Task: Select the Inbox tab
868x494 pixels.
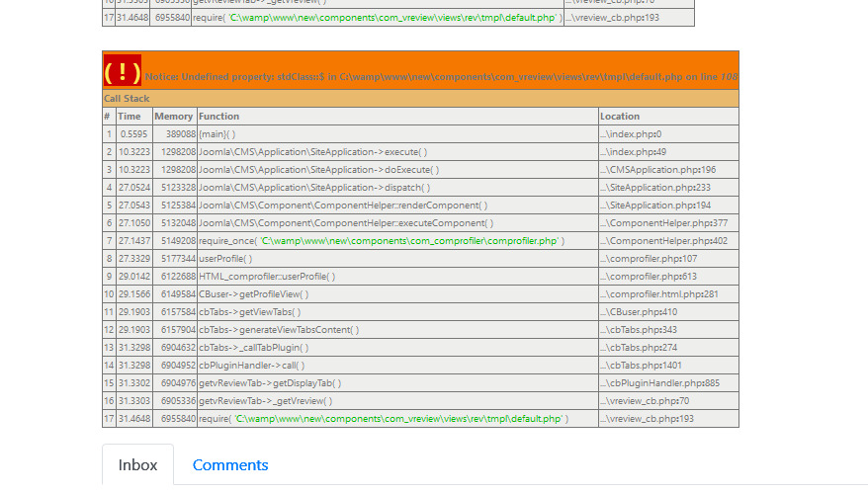Action: 137,464
